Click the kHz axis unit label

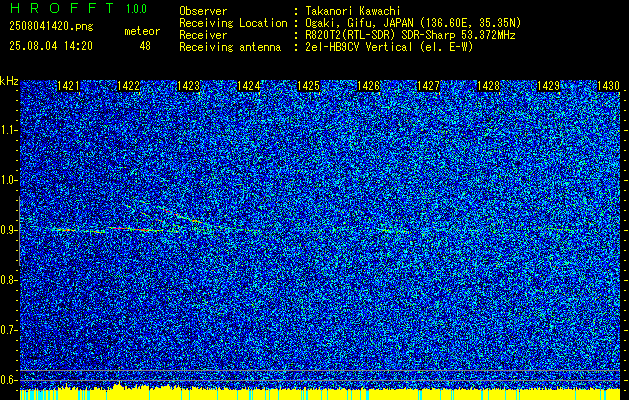pyautogui.click(x=9, y=81)
